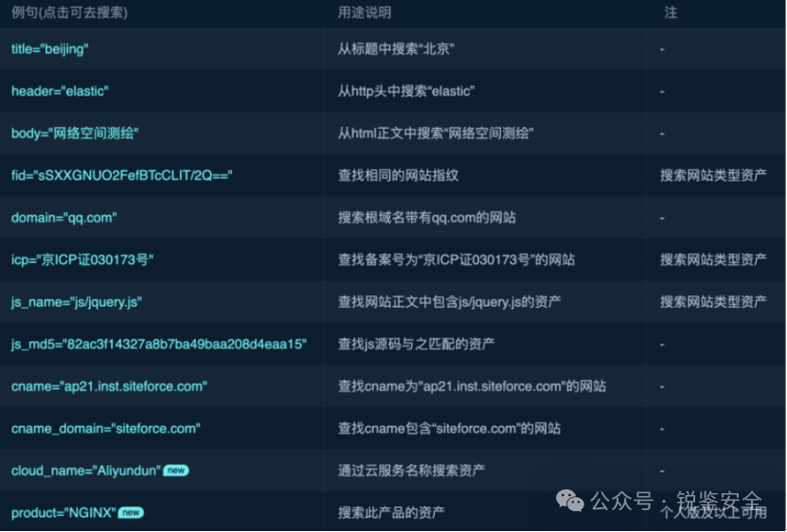Select the description 查找js源码与之匹配的资产
Viewport: 787px width, 532px height.
(x=416, y=345)
